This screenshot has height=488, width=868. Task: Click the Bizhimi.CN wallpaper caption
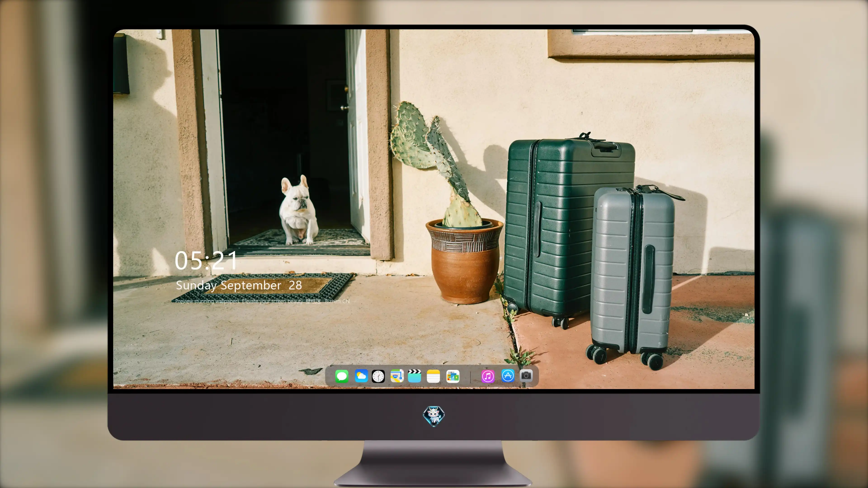262,301
